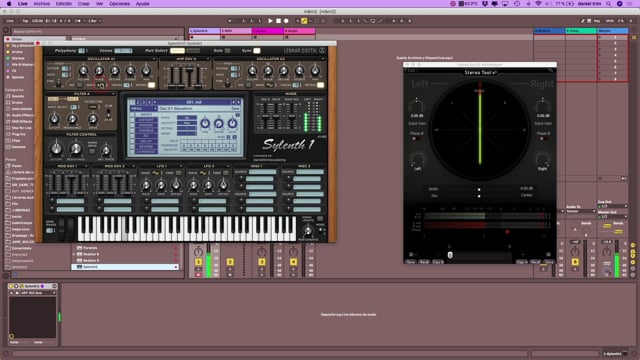
Task: Open the Opciones menu
Action: tap(119, 4)
